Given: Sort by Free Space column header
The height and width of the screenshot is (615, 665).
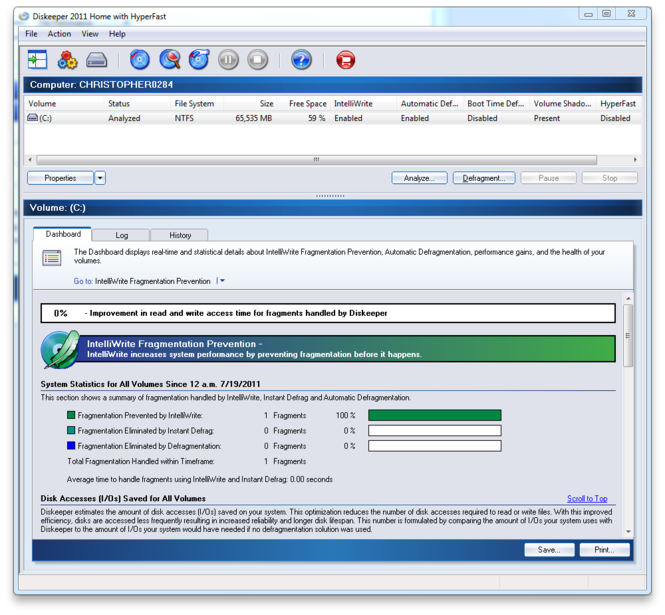Looking at the screenshot, I should [x=304, y=103].
